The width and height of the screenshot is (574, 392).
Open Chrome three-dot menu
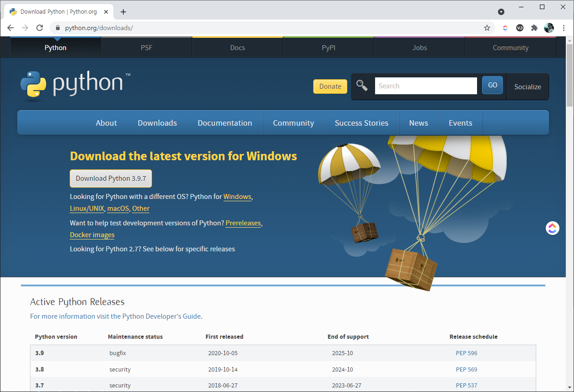564,28
